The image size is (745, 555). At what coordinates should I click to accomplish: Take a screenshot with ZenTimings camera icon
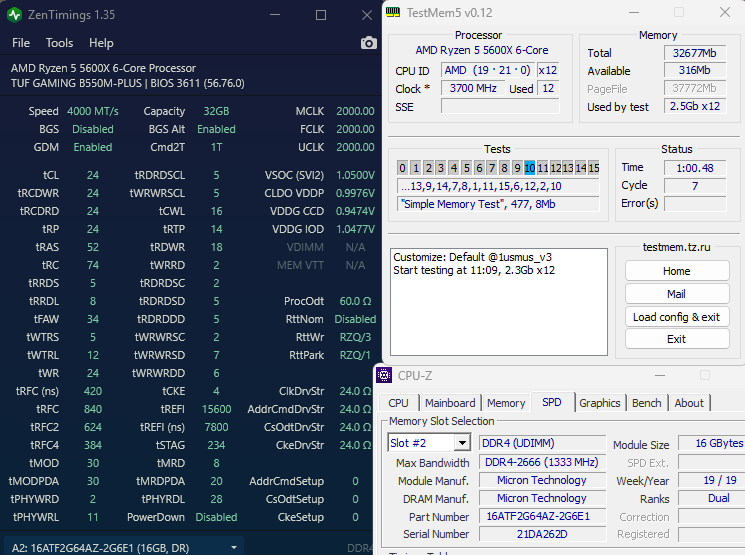[x=368, y=43]
